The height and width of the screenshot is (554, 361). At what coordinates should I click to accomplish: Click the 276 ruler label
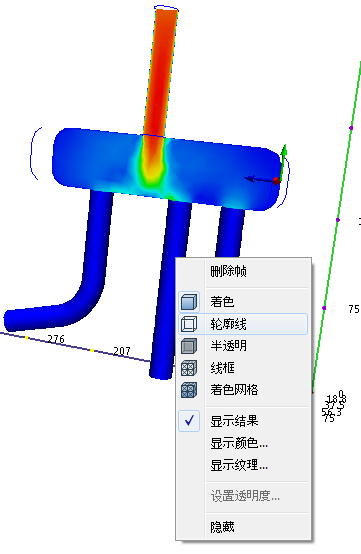(x=57, y=339)
